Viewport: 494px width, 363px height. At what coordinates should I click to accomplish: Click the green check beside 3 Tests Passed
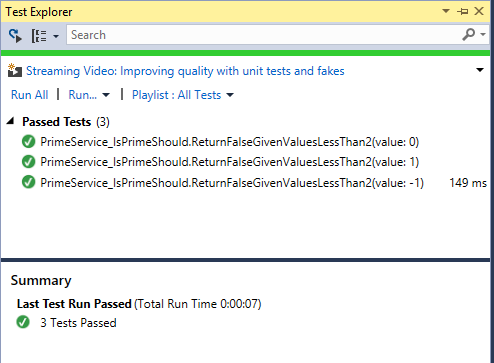(x=23, y=322)
